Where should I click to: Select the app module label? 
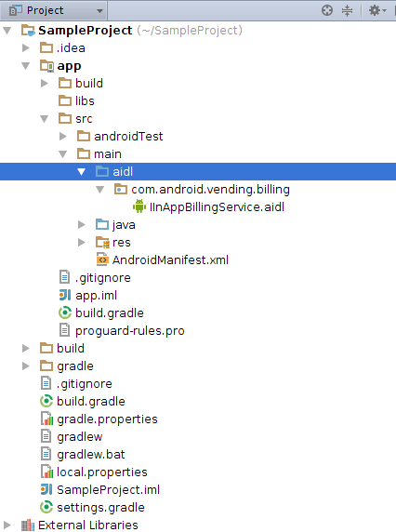[x=69, y=66]
